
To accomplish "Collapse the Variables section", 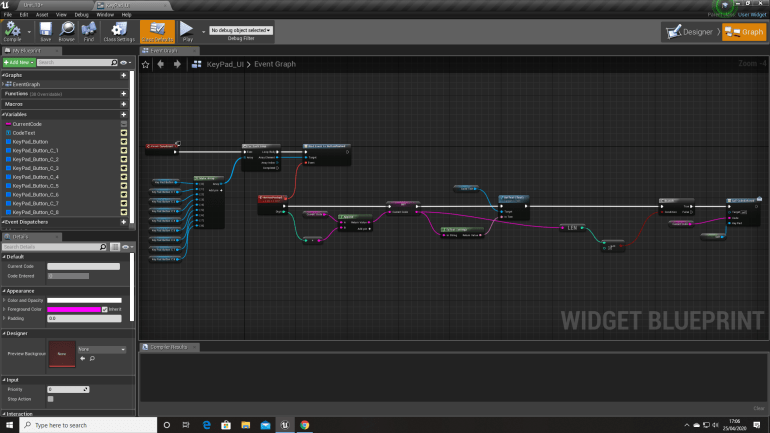I will pos(3,114).
